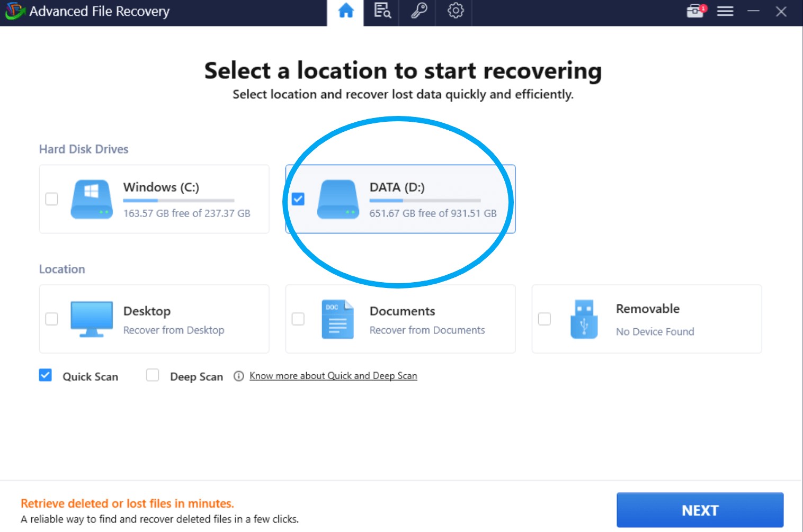Open the settings gear icon
Viewport: 803px width, 532px height.
click(455, 11)
